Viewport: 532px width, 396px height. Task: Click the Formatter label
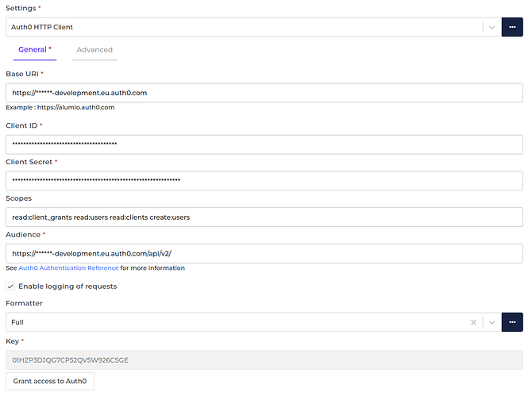click(24, 303)
